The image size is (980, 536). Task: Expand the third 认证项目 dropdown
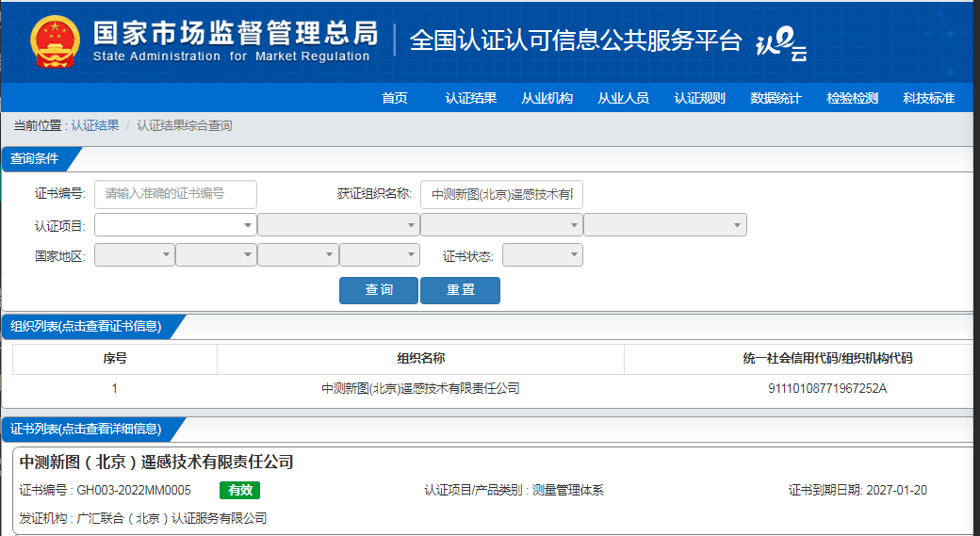(502, 225)
